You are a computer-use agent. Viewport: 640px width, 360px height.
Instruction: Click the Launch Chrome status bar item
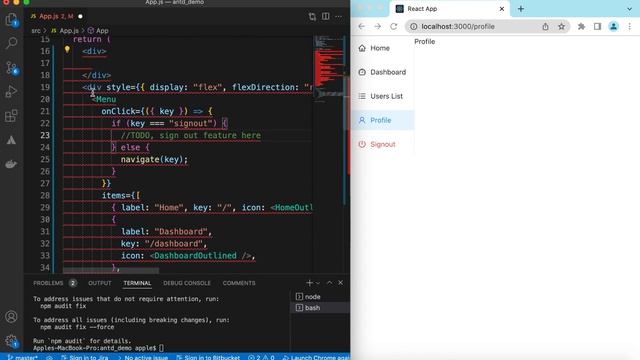pos(316,357)
